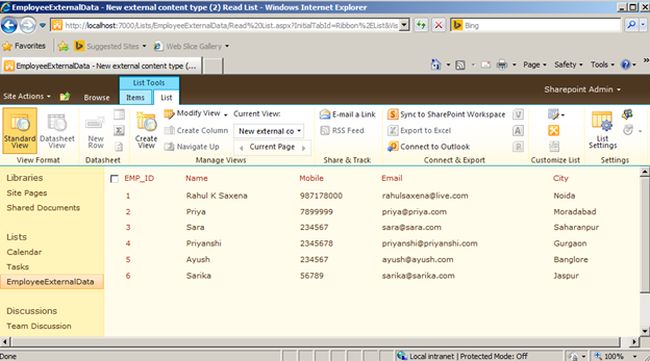The height and width of the screenshot is (361, 650).
Task: Click the vertical scrollbar down arrow
Action: [x=645, y=331]
